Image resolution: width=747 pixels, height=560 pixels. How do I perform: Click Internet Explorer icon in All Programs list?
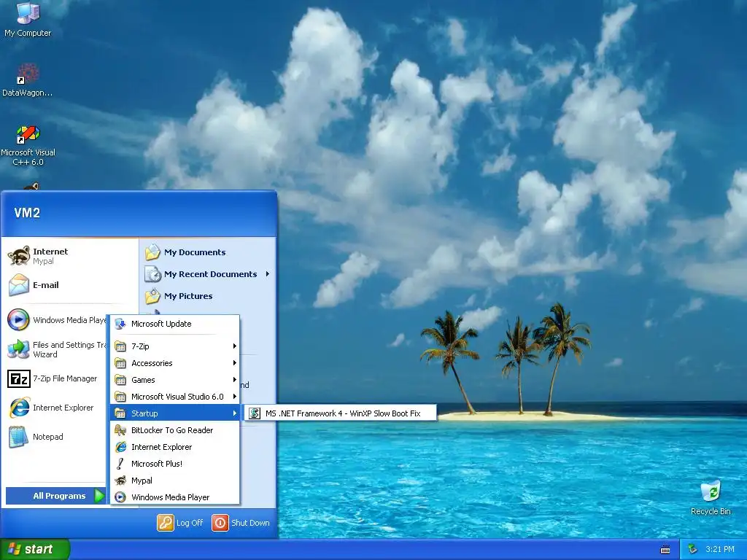tap(121, 447)
